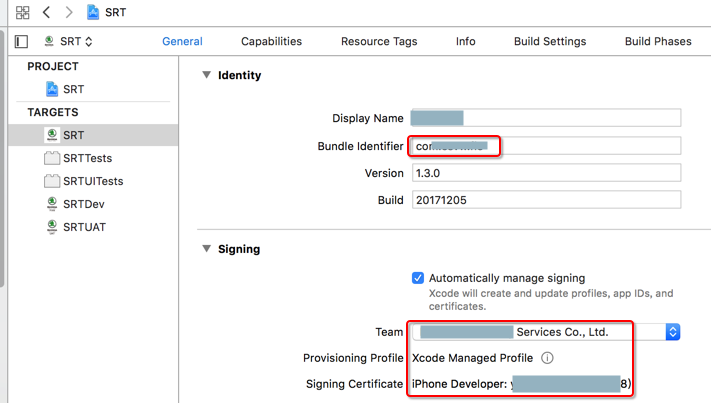Click the Version text field

pos(546,173)
